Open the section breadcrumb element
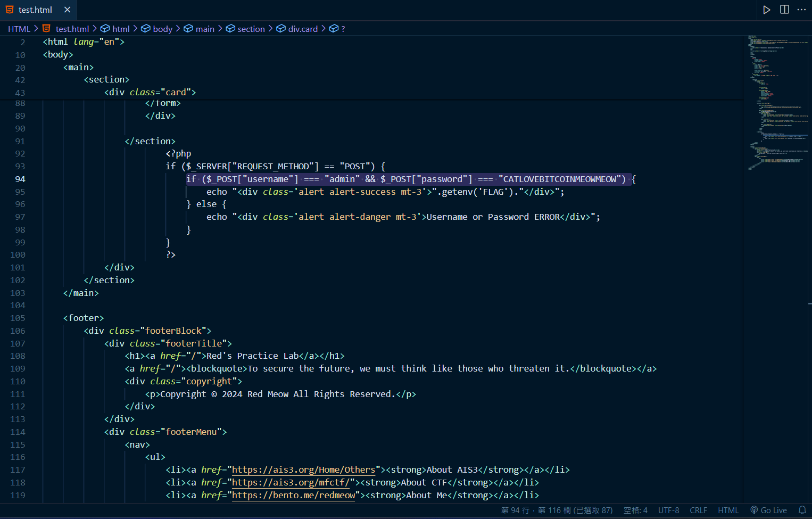The width and height of the screenshot is (812, 519). coord(251,29)
